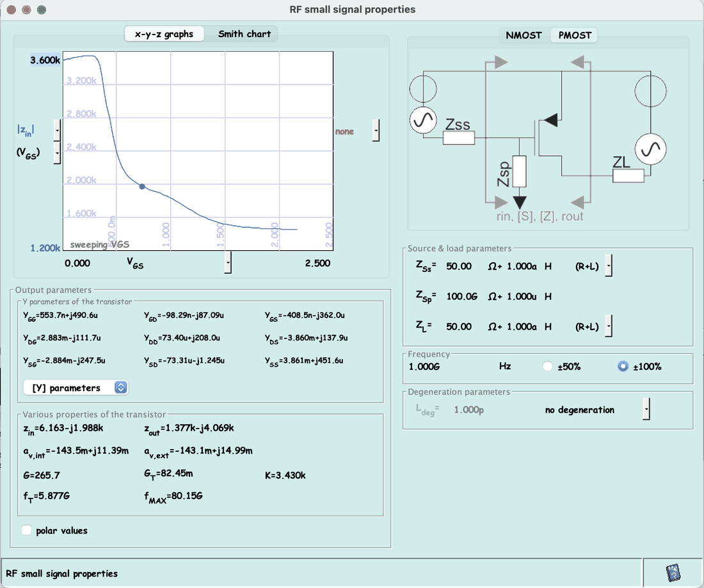Open the 'no degeneration' dropdown
Screen dimensions: 704x588
tap(646, 409)
